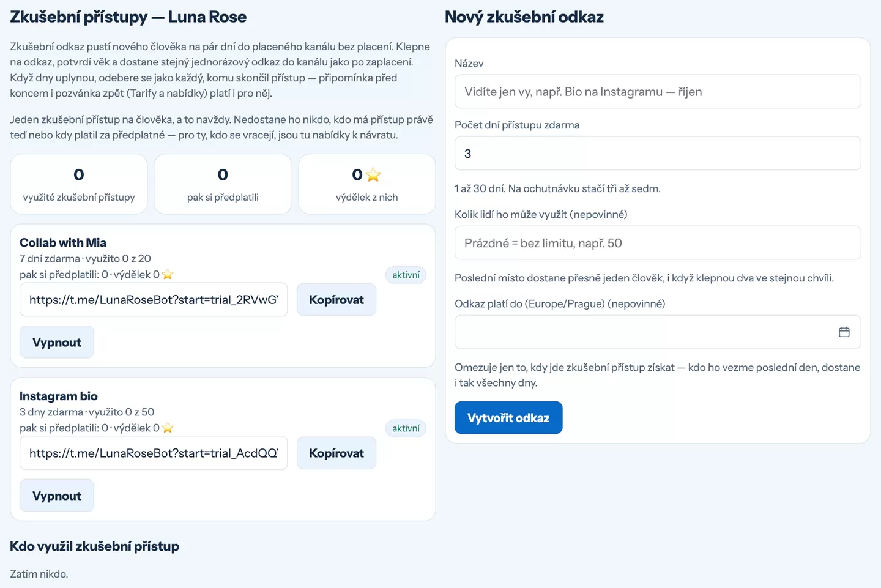This screenshot has height=588, width=881.
Task: Click the hint '1 až 30 dní. Na ochutnávku stačí tři až sedm.'
Action: [x=557, y=188]
